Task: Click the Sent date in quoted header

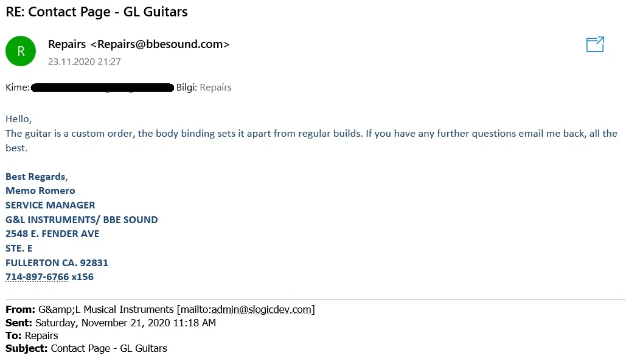Action: (125, 323)
